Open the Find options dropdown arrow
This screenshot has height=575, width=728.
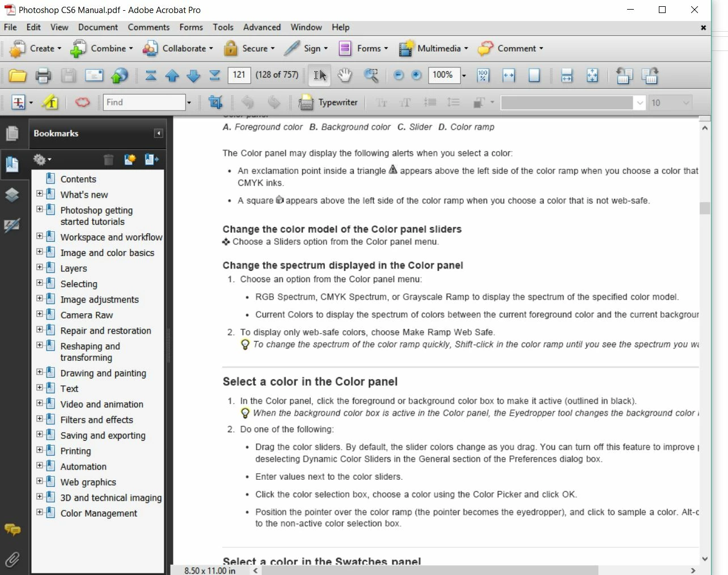coord(189,103)
